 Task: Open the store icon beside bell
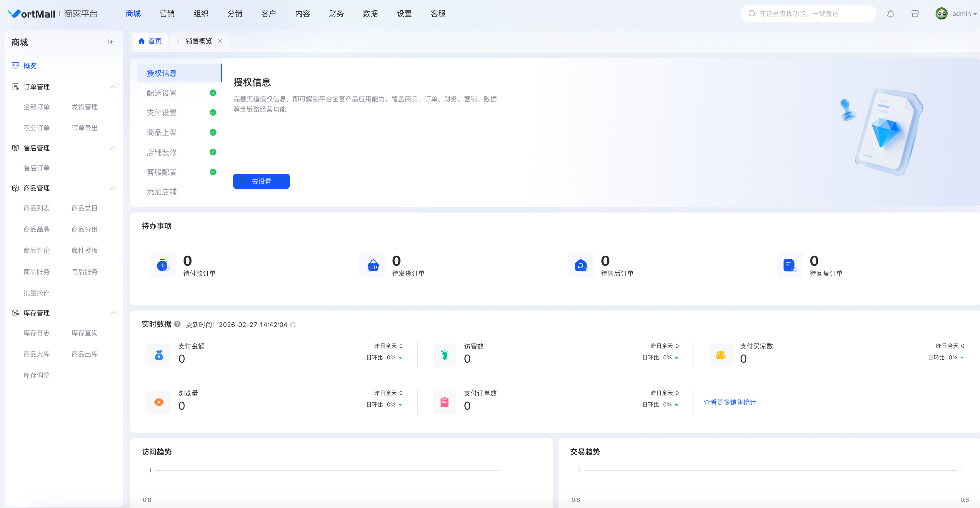coord(915,14)
